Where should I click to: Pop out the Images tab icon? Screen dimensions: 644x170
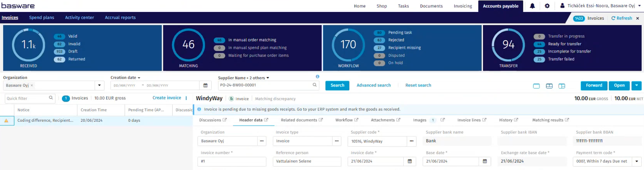[x=442, y=120]
